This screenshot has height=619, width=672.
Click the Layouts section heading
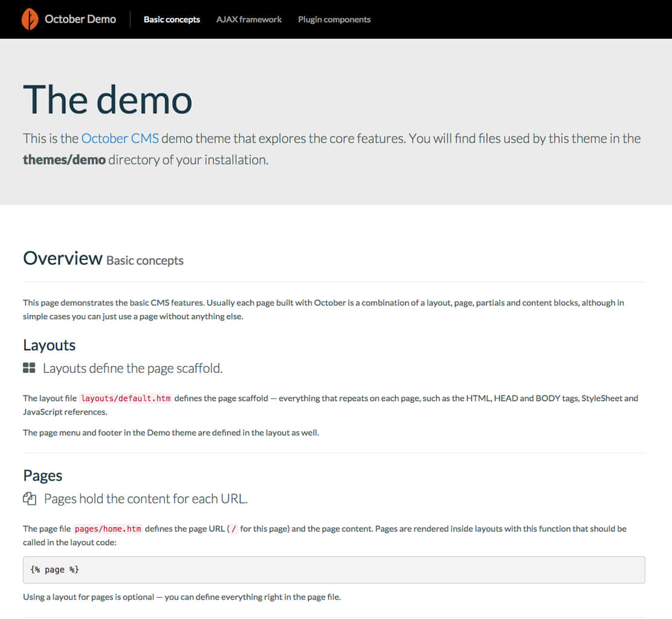pyautogui.click(x=50, y=345)
